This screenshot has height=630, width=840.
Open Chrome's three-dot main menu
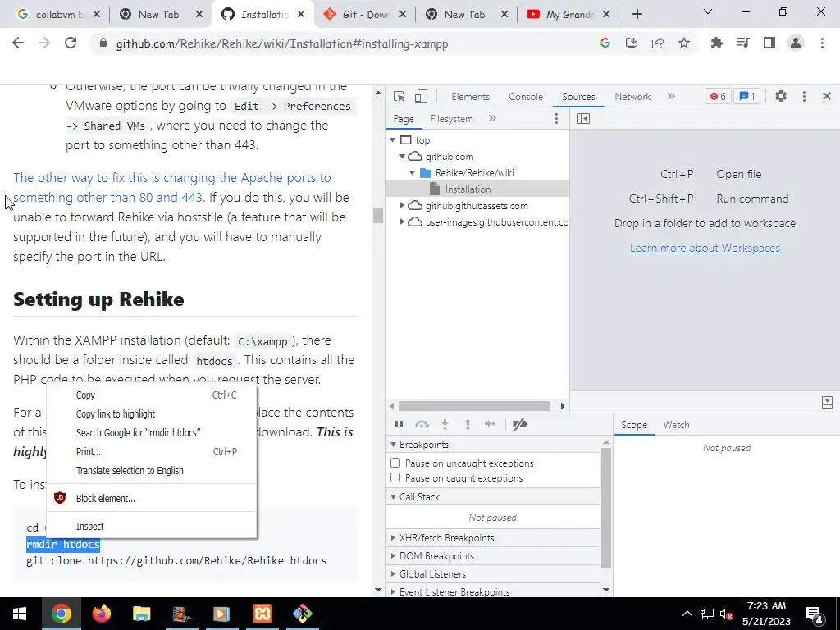tap(822, 43)
